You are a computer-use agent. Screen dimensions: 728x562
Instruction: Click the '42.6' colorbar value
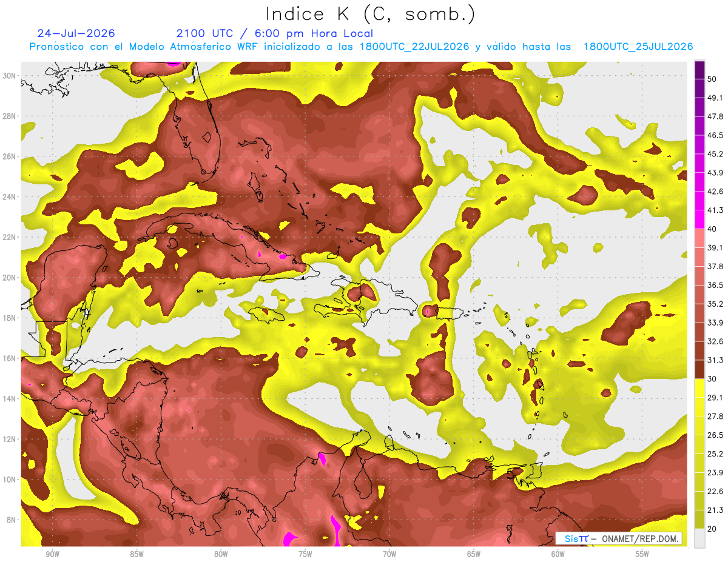click(716, 192)
